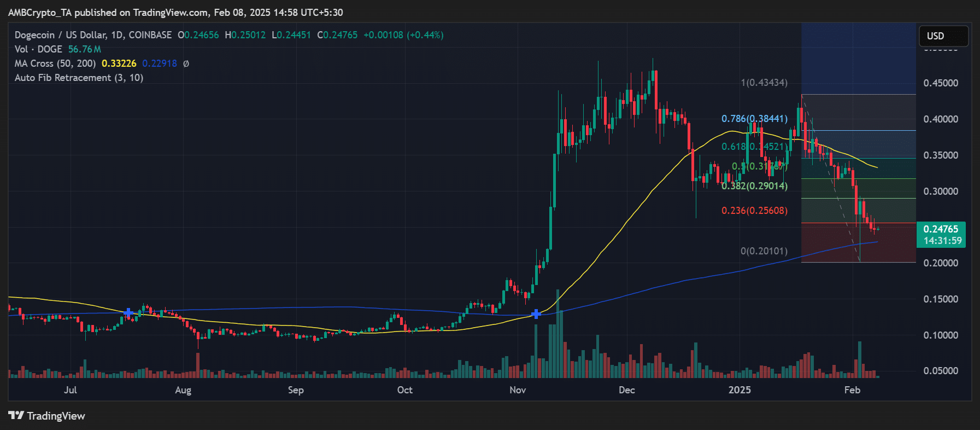Click the 0.786 Fib level label
The width and height of the screenshot is (980, 430).
click(754, 119)
